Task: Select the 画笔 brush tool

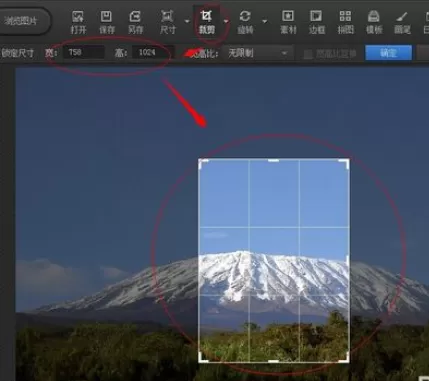Action: tap(402, 22)
